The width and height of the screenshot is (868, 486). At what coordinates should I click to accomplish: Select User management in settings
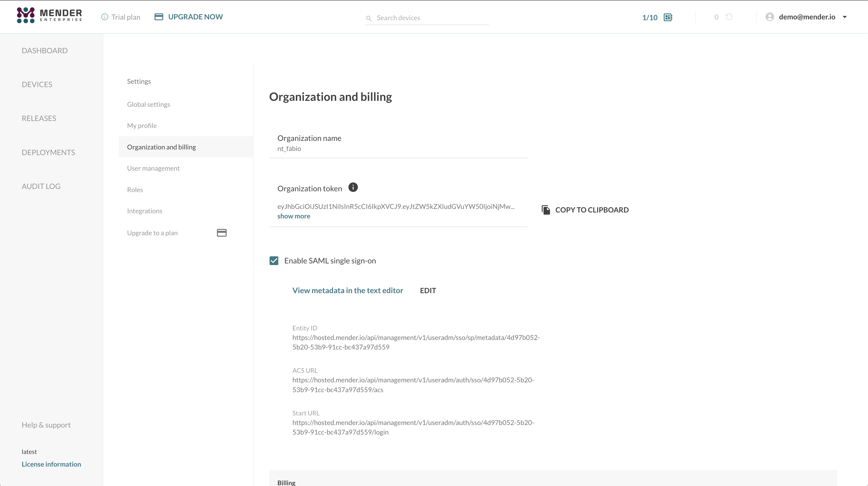tap(153, 168)
